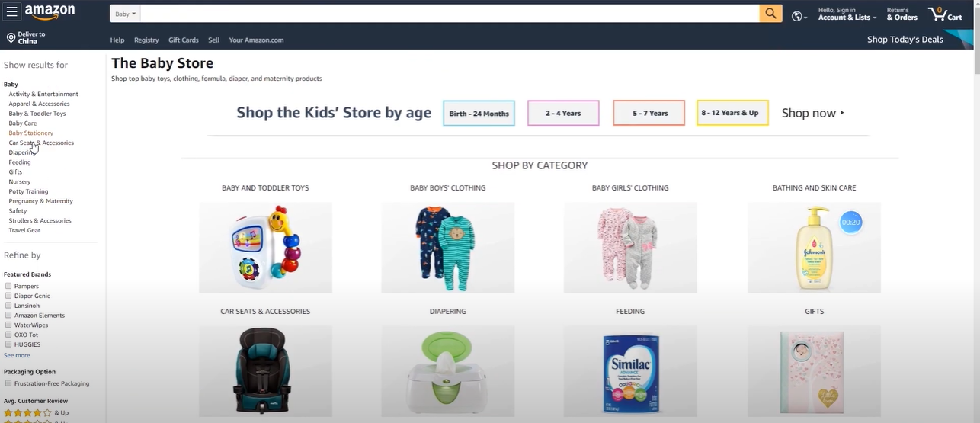Click the Birth - 24 Months button
This screenshot has height=423, width=980.
tap(479, 113)
